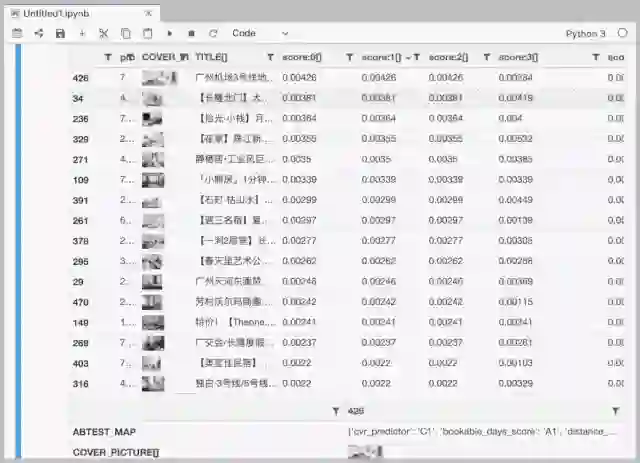Select row index 329
Viewport: 640px width, 463px height.
(x=80, y=139)
